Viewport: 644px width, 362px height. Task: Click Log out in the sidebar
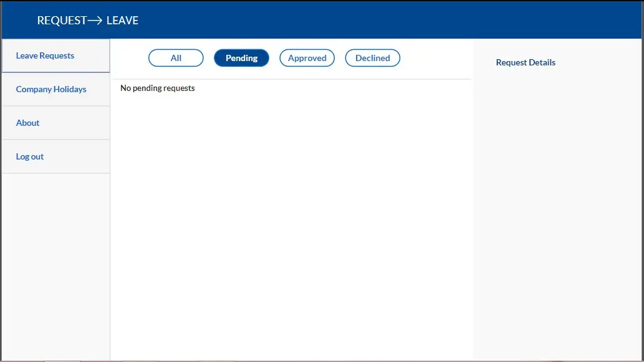[56, 157]
